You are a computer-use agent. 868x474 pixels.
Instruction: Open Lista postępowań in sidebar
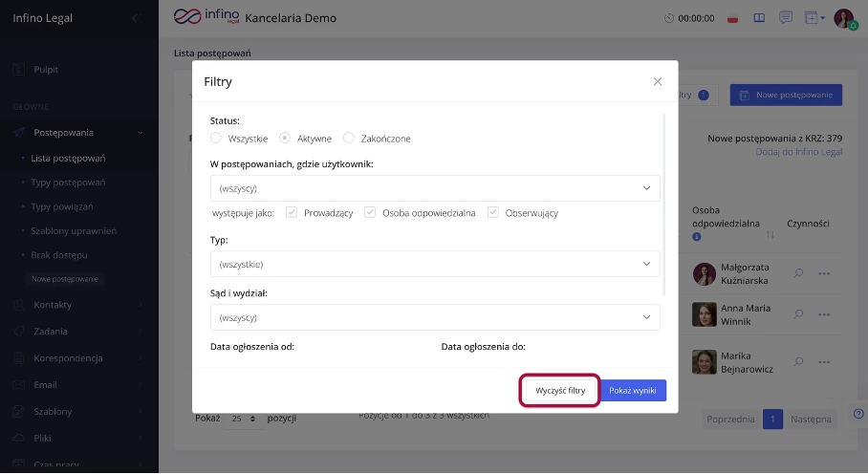click(68, 159)
